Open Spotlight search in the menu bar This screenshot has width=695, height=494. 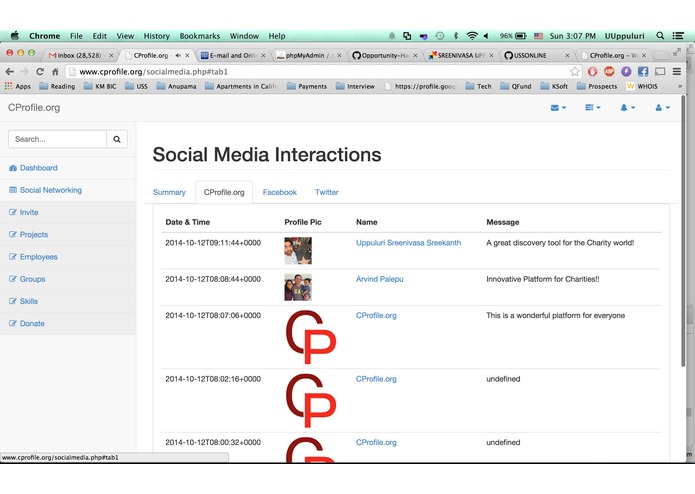[660, 36]
